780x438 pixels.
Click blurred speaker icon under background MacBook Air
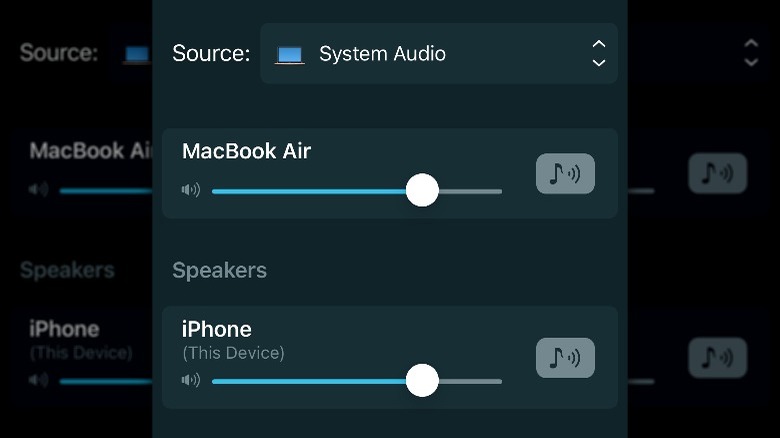(39, 190)
